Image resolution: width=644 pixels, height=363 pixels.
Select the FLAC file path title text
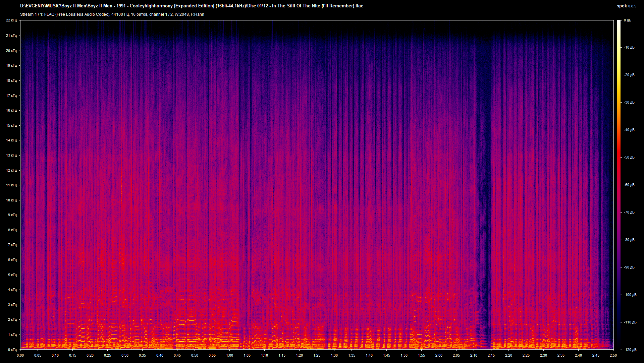coord(191,6)
